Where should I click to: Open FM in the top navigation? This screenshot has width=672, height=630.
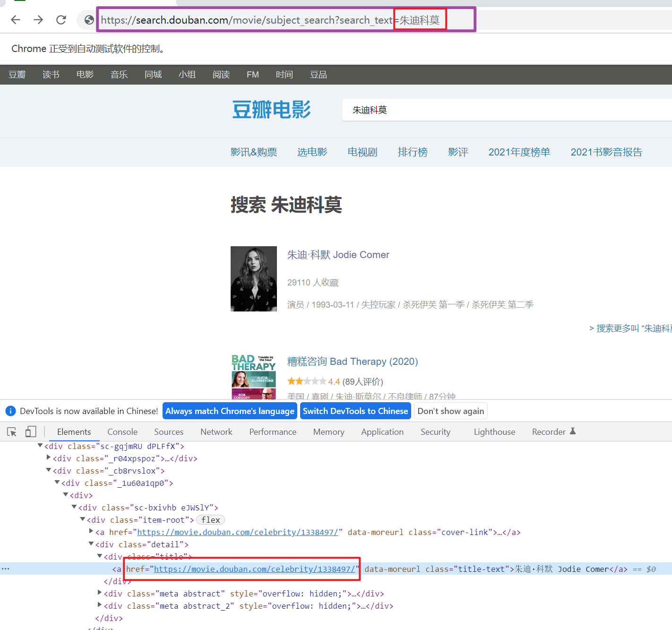[253, 75]
